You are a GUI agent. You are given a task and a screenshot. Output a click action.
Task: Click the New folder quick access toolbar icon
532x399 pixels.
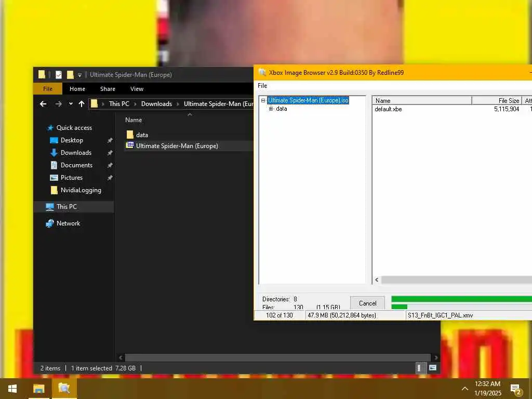pyautogui.click(x=70, y=75)
